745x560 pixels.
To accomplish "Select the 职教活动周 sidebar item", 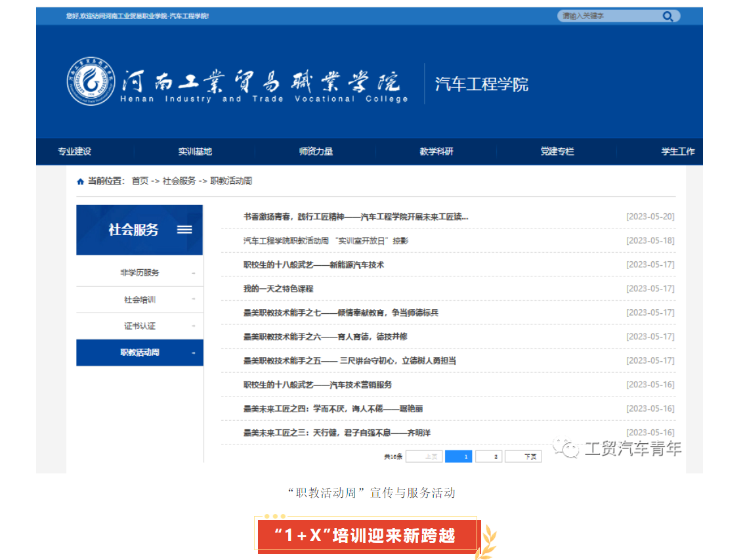I will pos(140,353).
